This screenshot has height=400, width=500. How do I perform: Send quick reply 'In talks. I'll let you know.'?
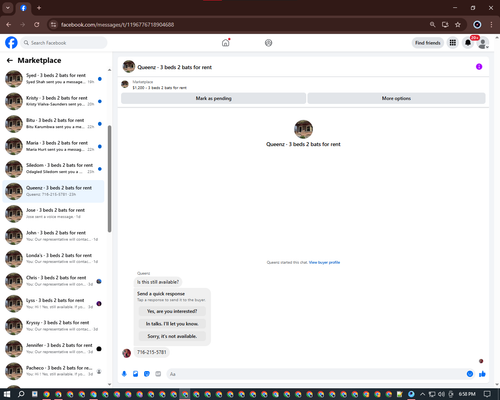(x=172, y=324)
